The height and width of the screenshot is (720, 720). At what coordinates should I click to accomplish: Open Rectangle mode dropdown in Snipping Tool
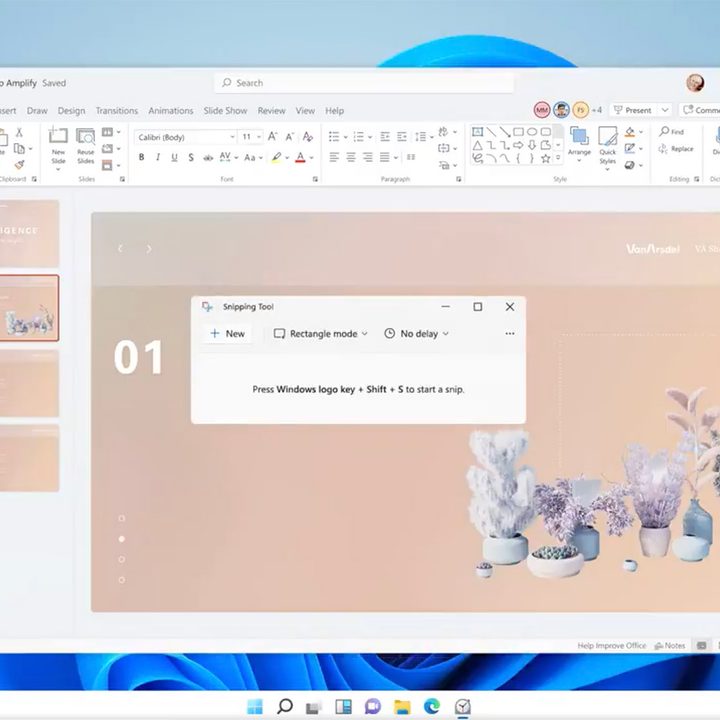point(321,334)
